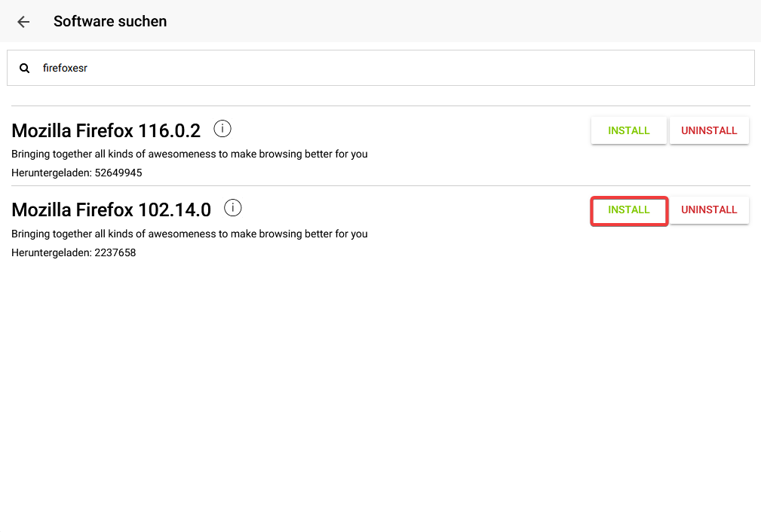The height and width of the screenshot is (532, 761).
Task: Open info for Mozilla Firefox 102.14.0
Action: click(232, 208)
